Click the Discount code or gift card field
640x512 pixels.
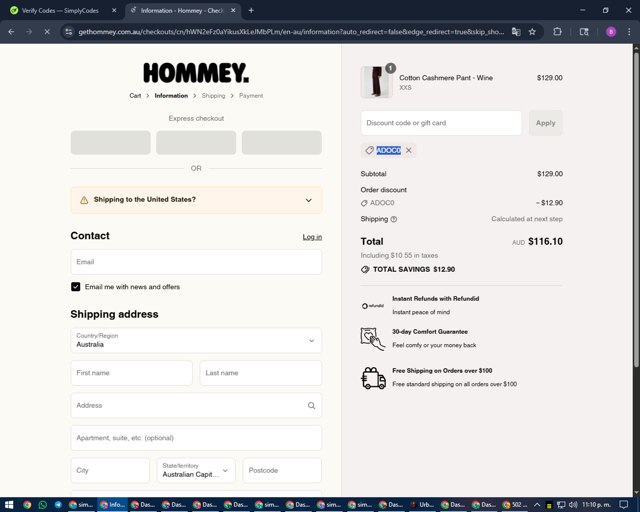[x=441, y=123]
